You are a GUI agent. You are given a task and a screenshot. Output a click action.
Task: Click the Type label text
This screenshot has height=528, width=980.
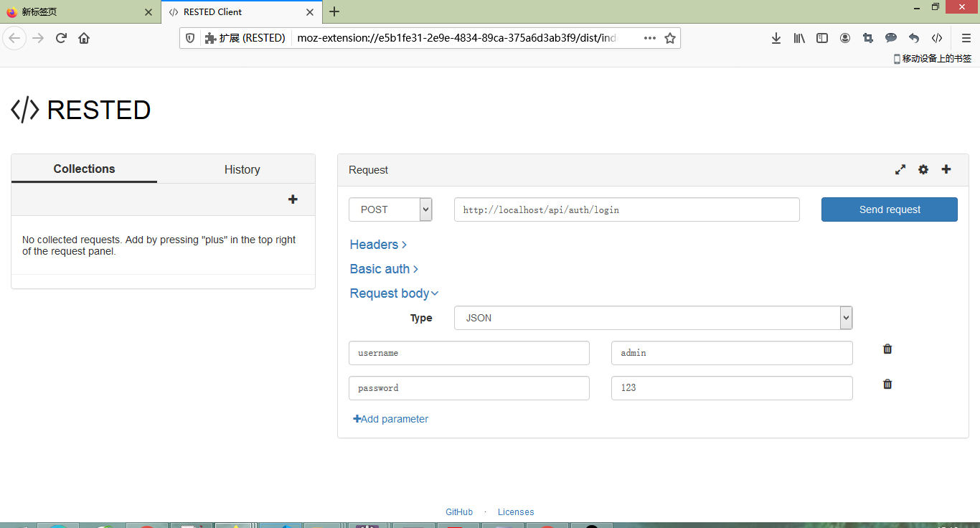pyautogui.click(x=421, y=318)
